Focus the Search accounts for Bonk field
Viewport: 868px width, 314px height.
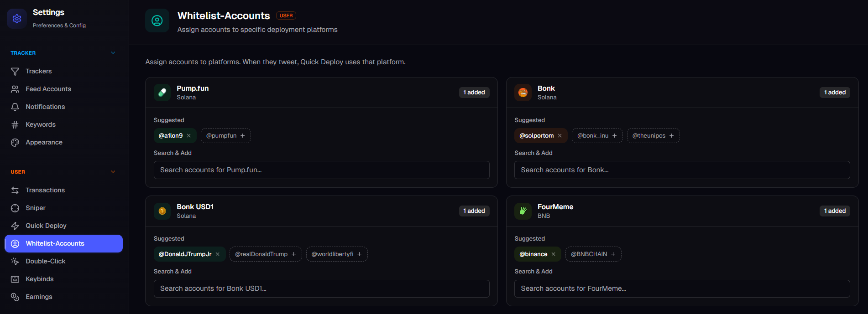point(682,170)
